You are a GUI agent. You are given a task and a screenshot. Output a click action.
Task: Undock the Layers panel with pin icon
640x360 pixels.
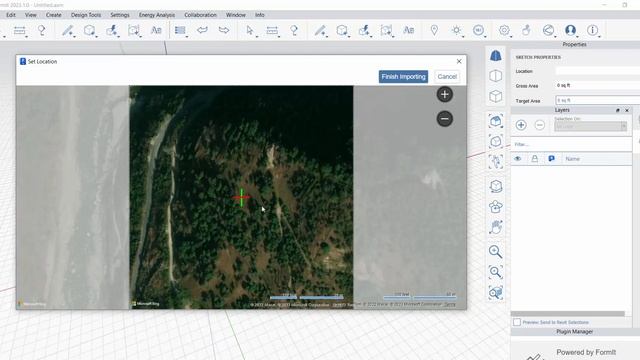point(618,110)
